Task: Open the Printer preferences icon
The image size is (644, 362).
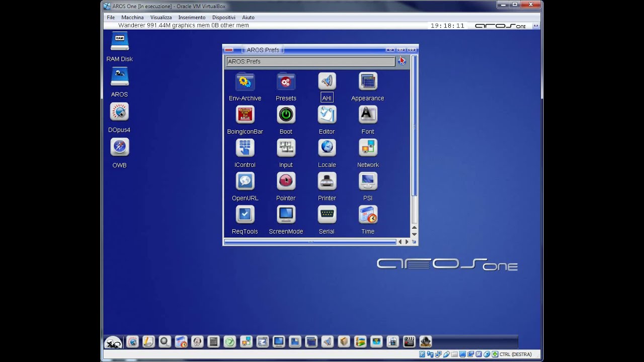Action: tap(327, 181)
